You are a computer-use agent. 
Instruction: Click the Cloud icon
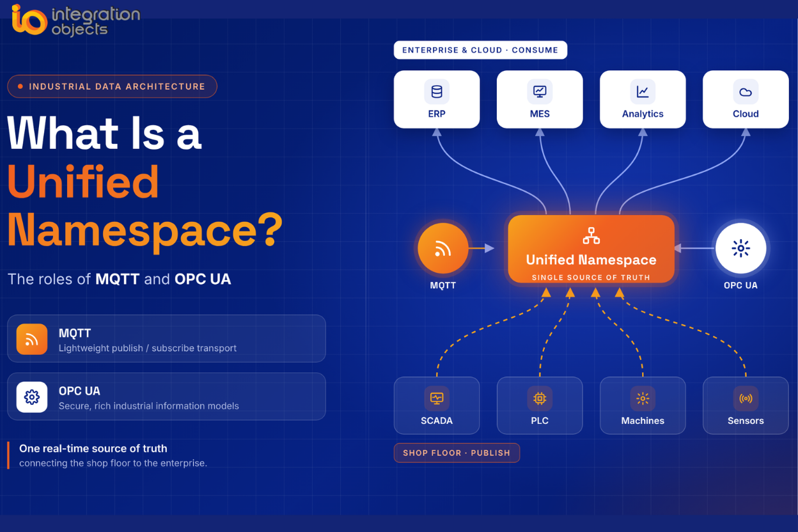[746, 92]
